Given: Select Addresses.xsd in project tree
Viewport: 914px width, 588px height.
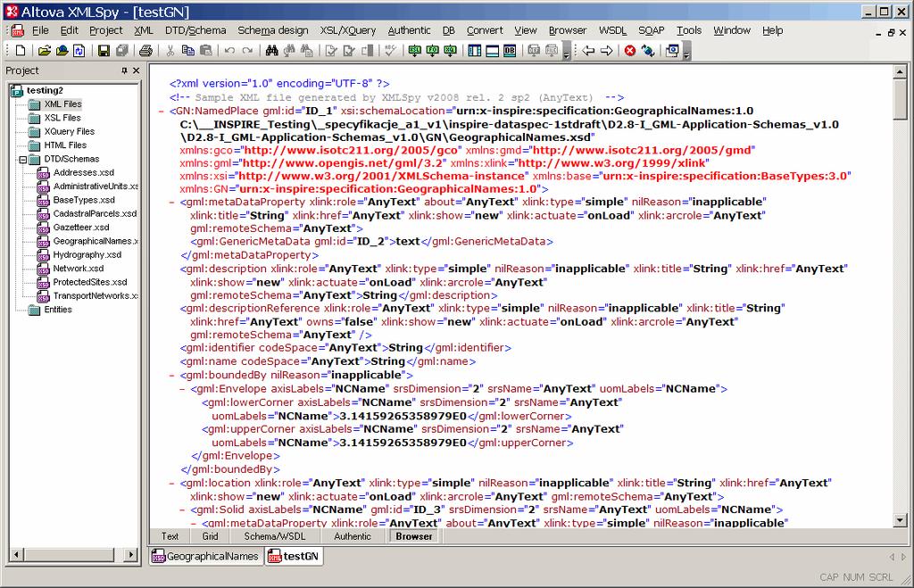Looking at the screenshot, I should pos(83,172).
